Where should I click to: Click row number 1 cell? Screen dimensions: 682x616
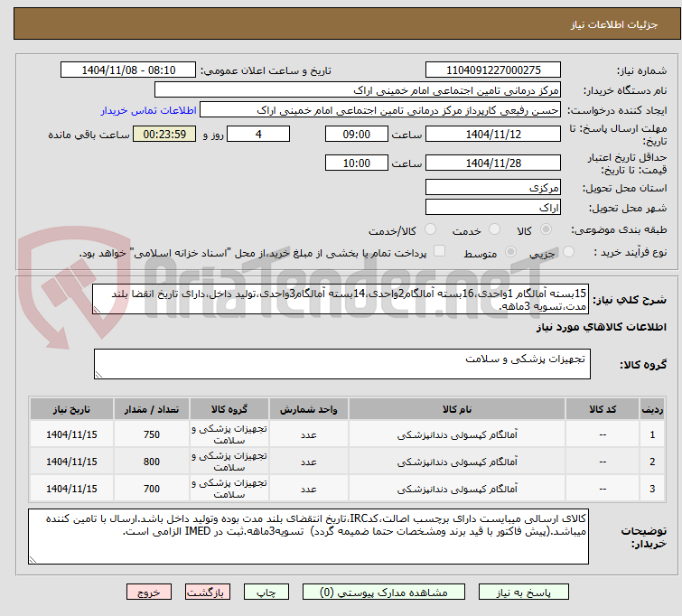pyautogui.click(x=652, y=434)
